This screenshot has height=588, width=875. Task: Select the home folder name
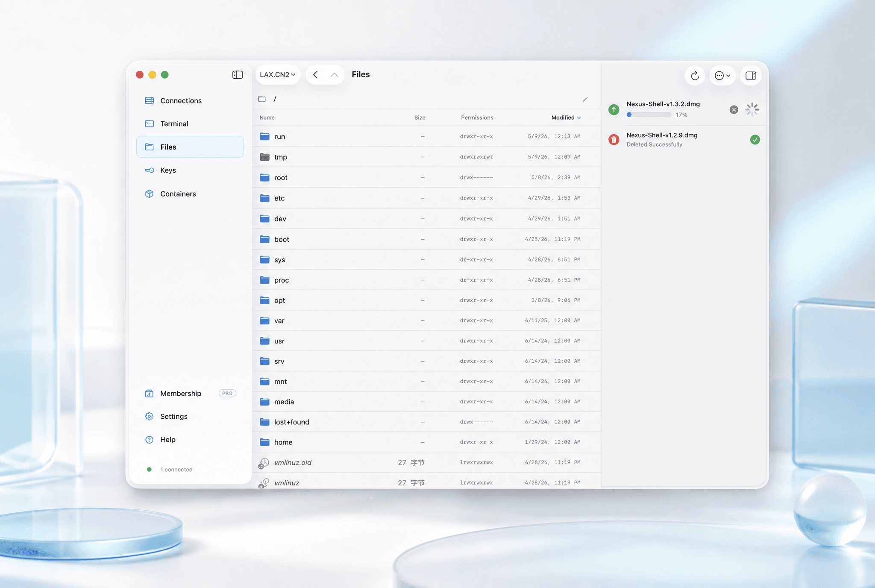pos(283,442)
